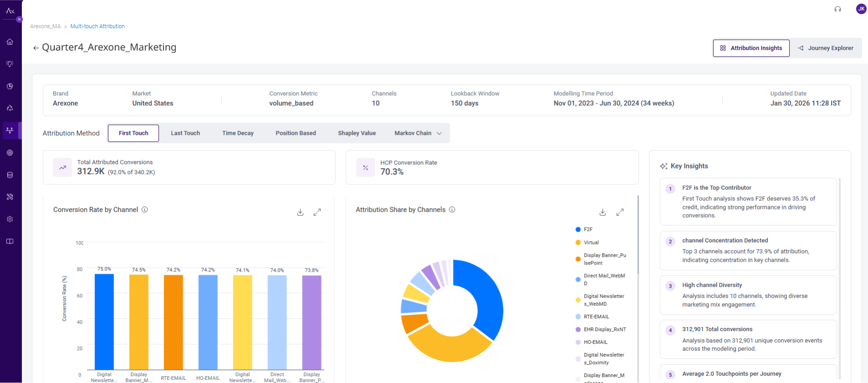Open the Journey Explorer view
Image resolution: width=868 pixels, height=383 pixels.
[825, 48]
